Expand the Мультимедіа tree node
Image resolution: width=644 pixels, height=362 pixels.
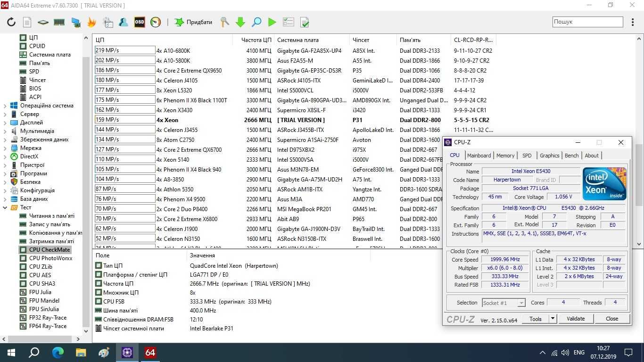(5, 131)
